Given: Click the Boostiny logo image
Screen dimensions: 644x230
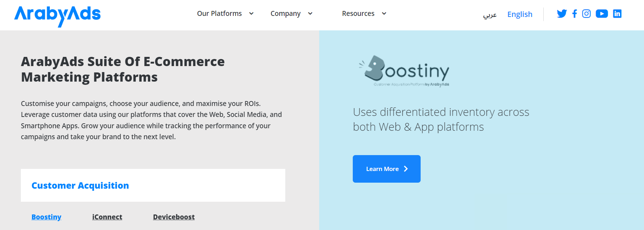Looking at the screenshot, I should 404,71.
